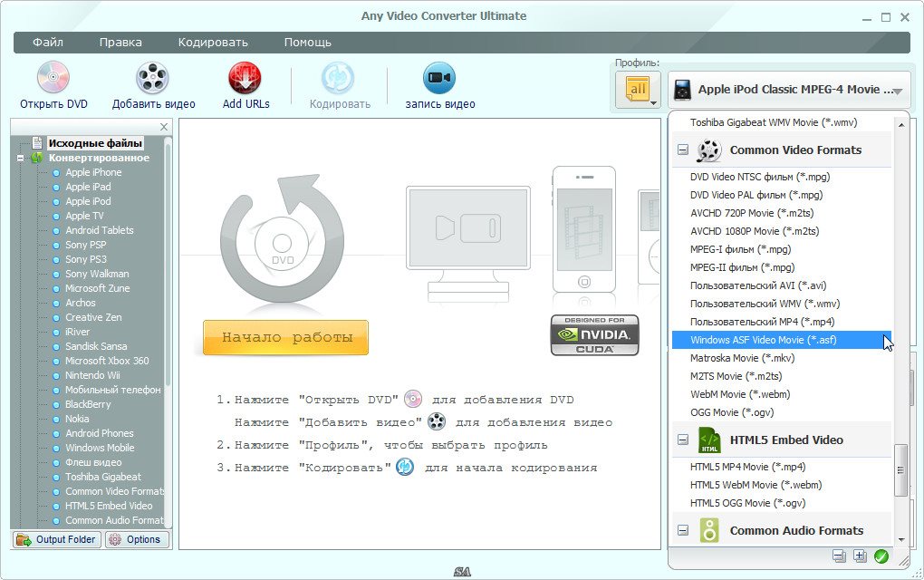Viewport: 924px width, 580px height.
Task: Click the small arrow on the 'all' icon
Action: click(653, 103)
